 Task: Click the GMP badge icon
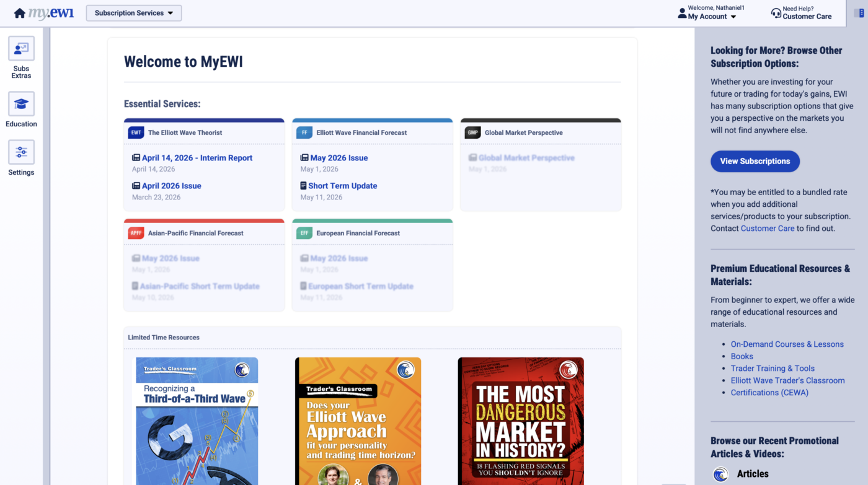[x=473, y=133]
